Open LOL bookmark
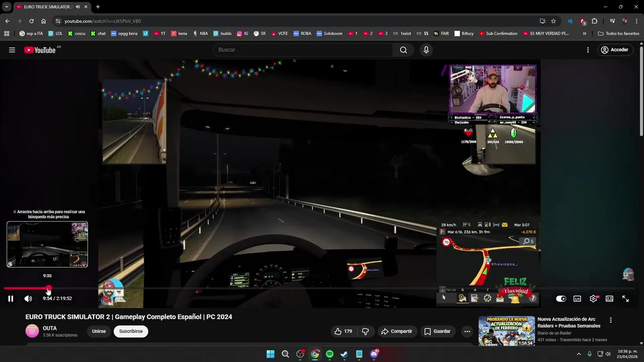 coord(56,34)
